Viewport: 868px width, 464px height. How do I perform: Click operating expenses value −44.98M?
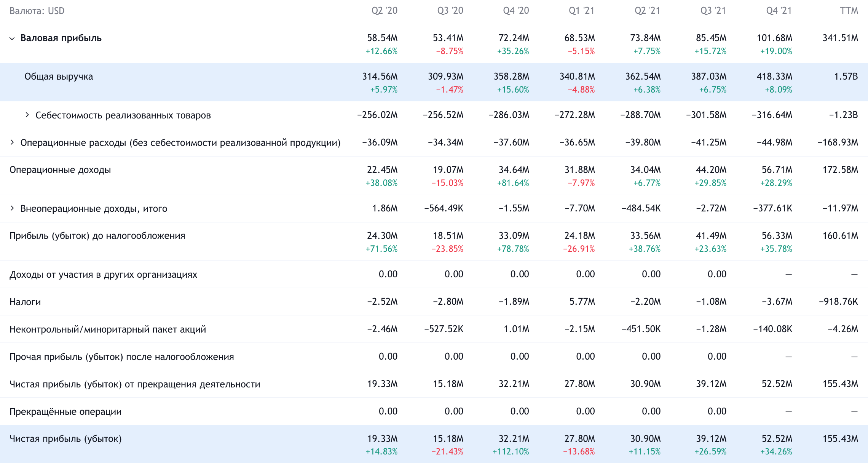pyautogui.click(x=774, y=142)
